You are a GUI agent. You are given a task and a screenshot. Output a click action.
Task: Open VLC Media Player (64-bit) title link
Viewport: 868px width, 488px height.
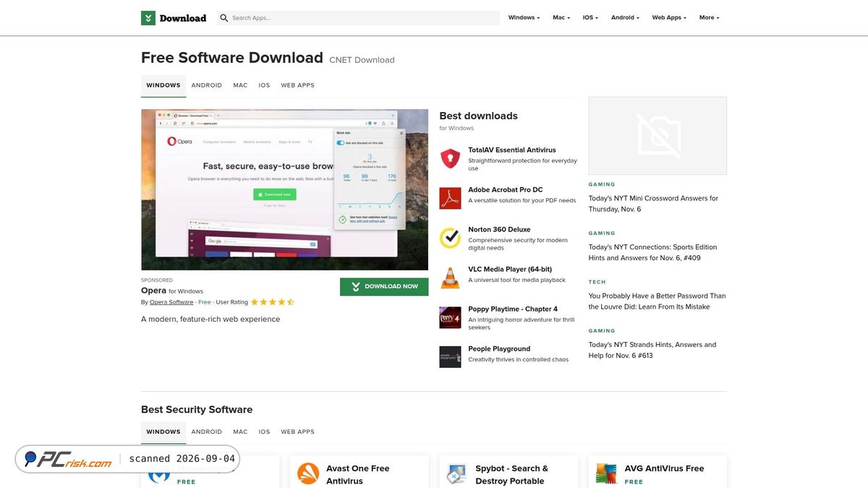510,270
